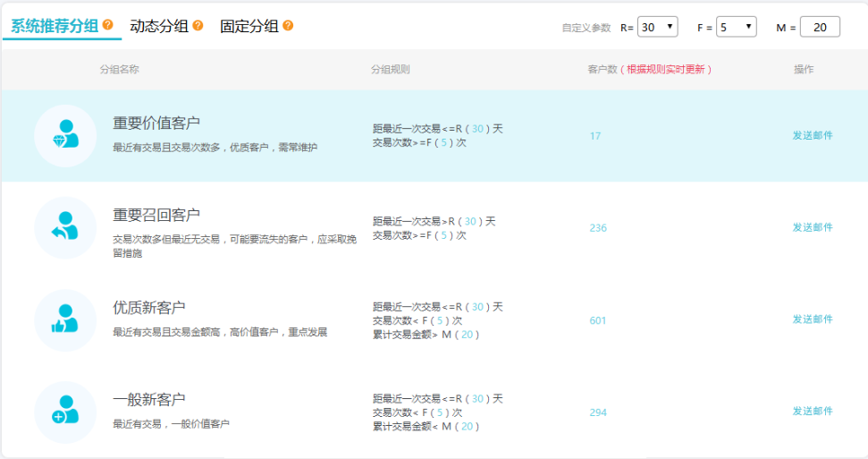868x459 pixels.
Task: Click the help icon beside 系统推荐分组
Action: click(x=108, y=25)
